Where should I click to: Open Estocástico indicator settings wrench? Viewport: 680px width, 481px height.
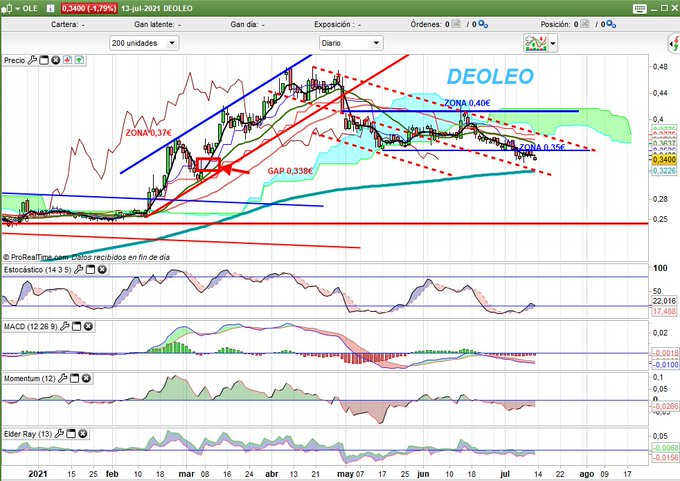[78, 270]
